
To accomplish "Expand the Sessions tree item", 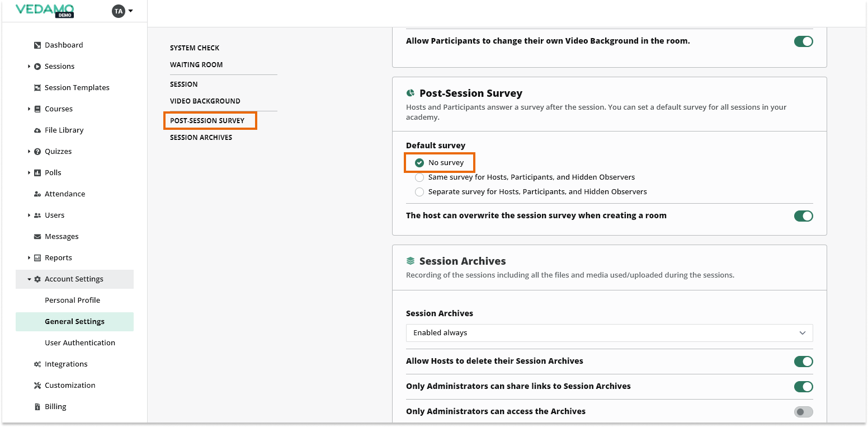I will (x=29, y=67).
